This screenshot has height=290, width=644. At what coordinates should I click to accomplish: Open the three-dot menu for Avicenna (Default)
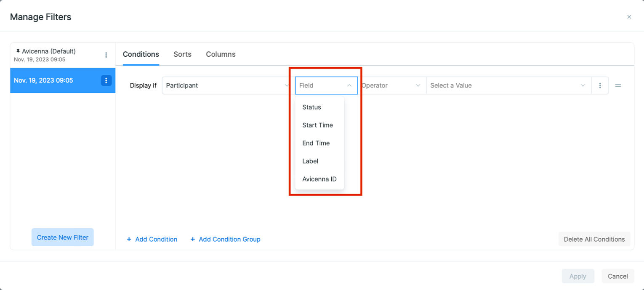106,55
